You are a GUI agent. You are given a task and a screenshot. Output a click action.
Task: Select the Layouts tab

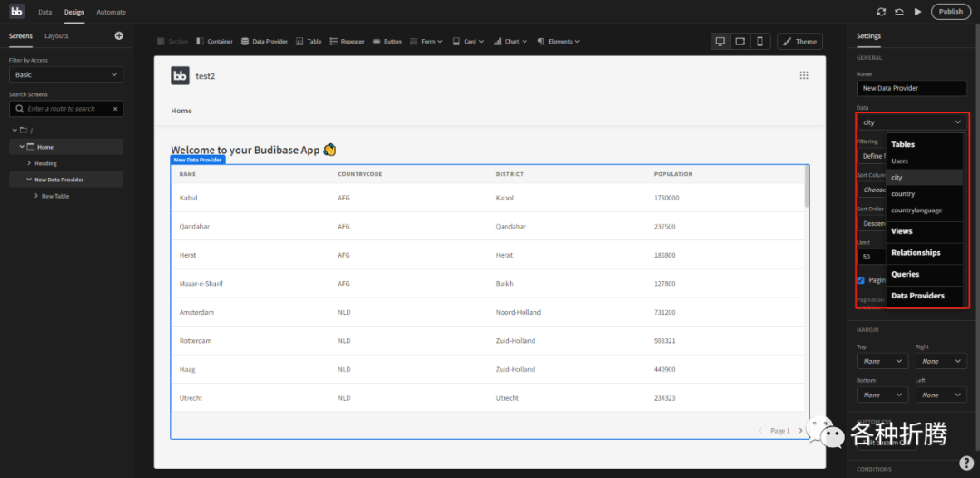[x=56, y=35]
